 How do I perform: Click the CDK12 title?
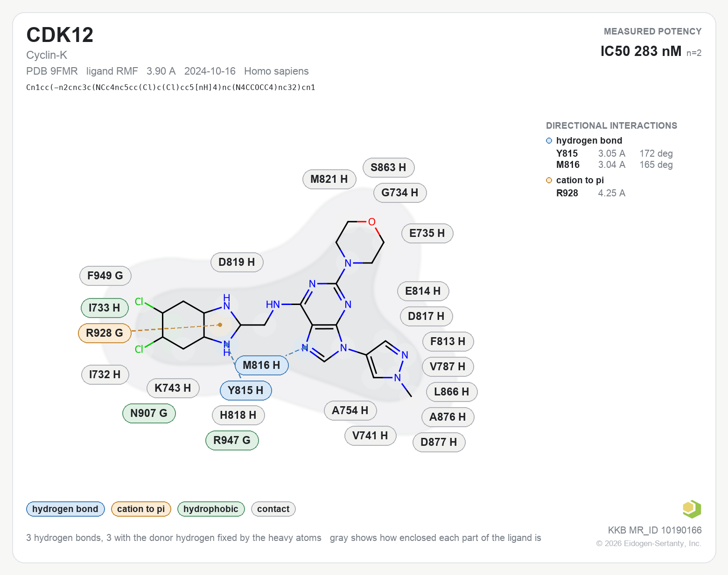pos(60,35)
